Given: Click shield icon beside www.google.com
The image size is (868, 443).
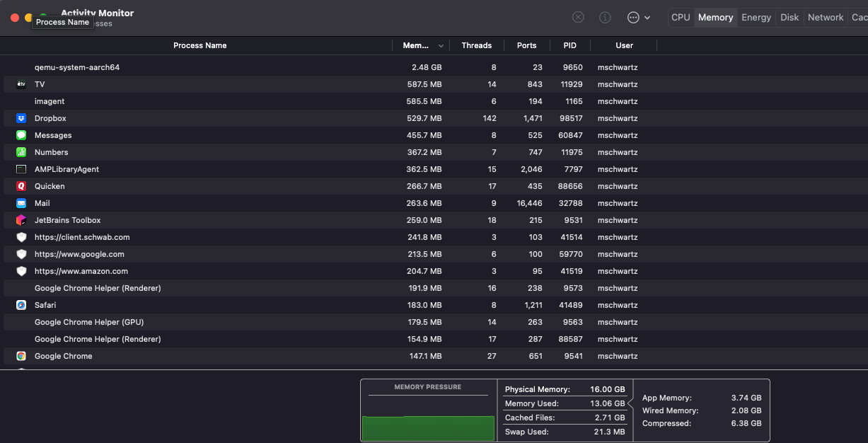Looking at the screenshot, I should 21,254.
